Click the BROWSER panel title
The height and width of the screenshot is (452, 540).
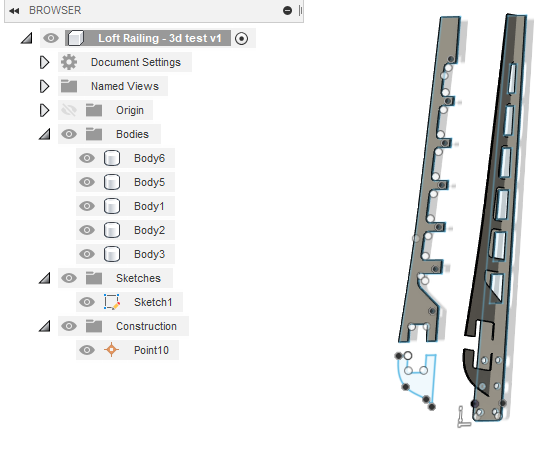[x=55, y=11]
